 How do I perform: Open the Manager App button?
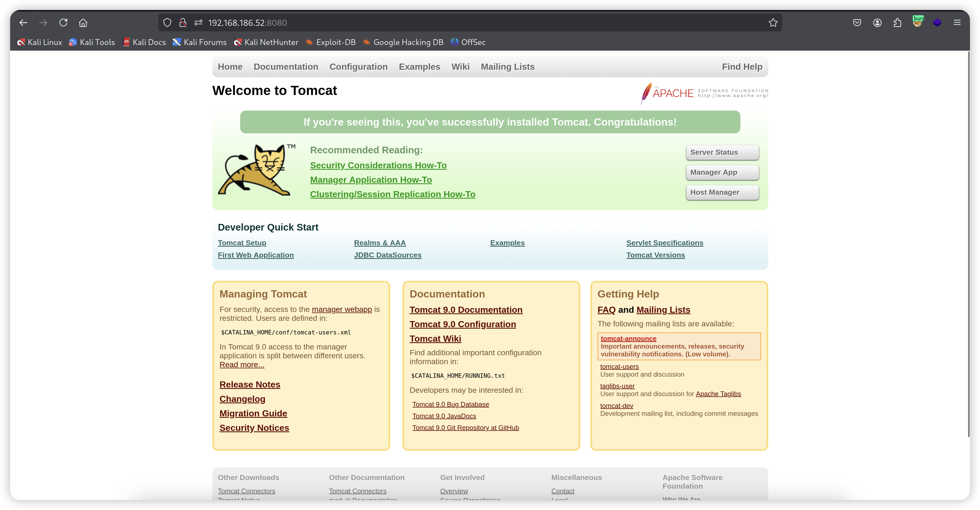(x=722, y=173)
